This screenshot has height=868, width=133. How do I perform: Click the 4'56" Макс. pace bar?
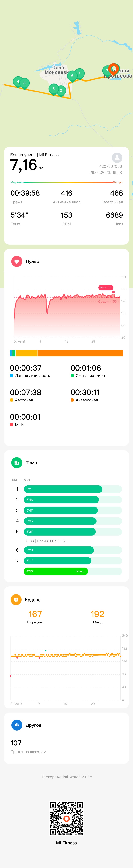(56, 571)
